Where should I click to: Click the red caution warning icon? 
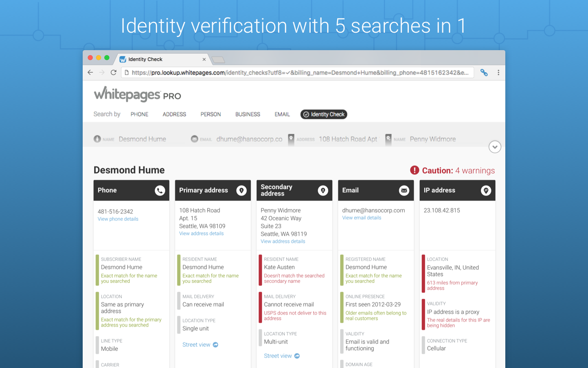point(415,170)
